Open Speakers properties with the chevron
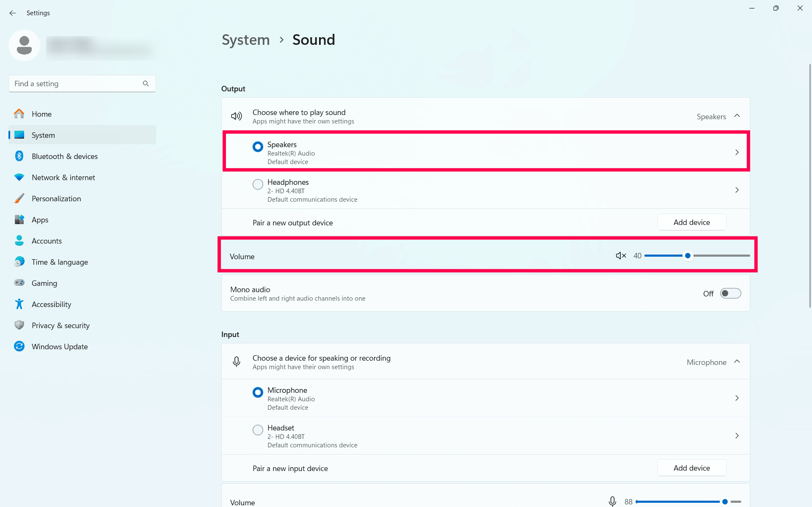 (x=737, y=153)
